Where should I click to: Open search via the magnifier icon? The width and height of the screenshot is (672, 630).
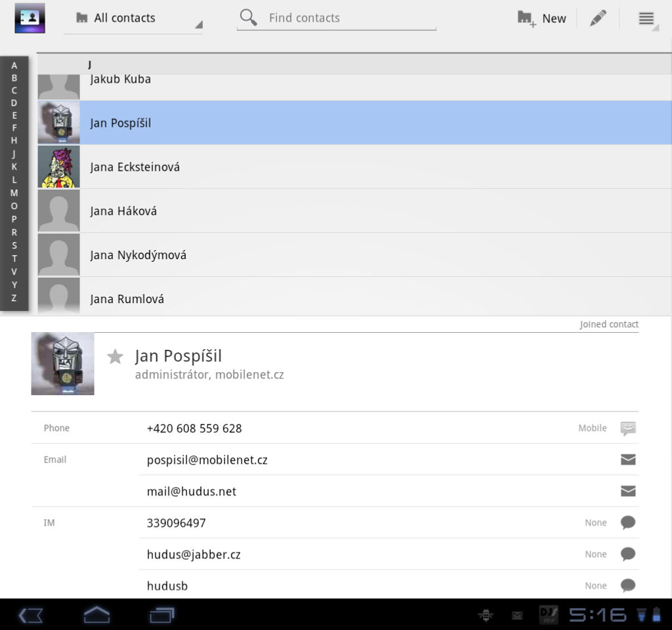click(x=248, y=18)
